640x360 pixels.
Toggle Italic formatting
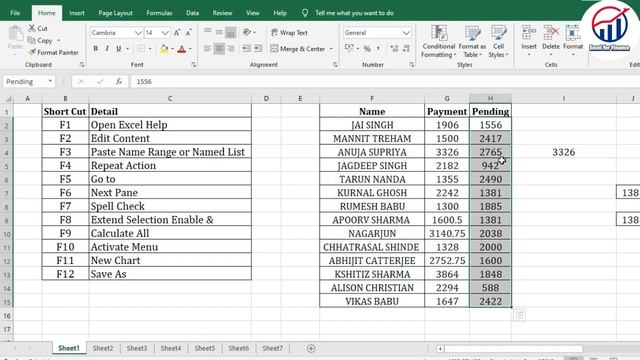tap(107, 49)
